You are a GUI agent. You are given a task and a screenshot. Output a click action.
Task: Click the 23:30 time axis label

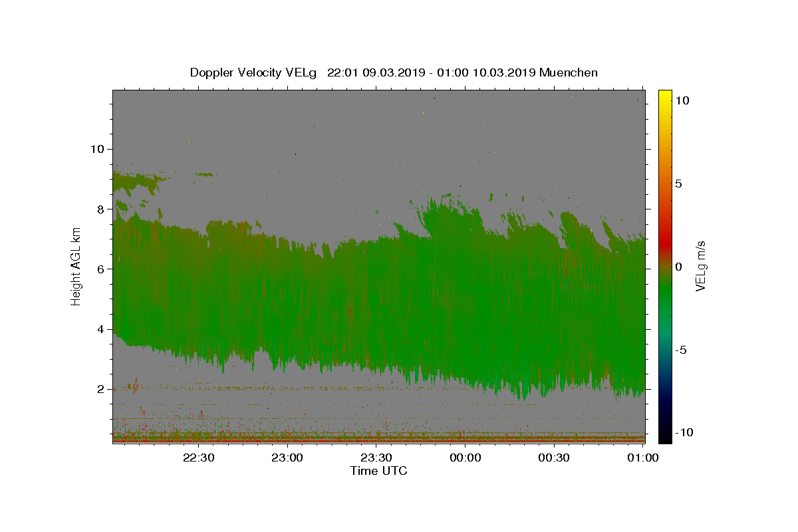[376, 458]
